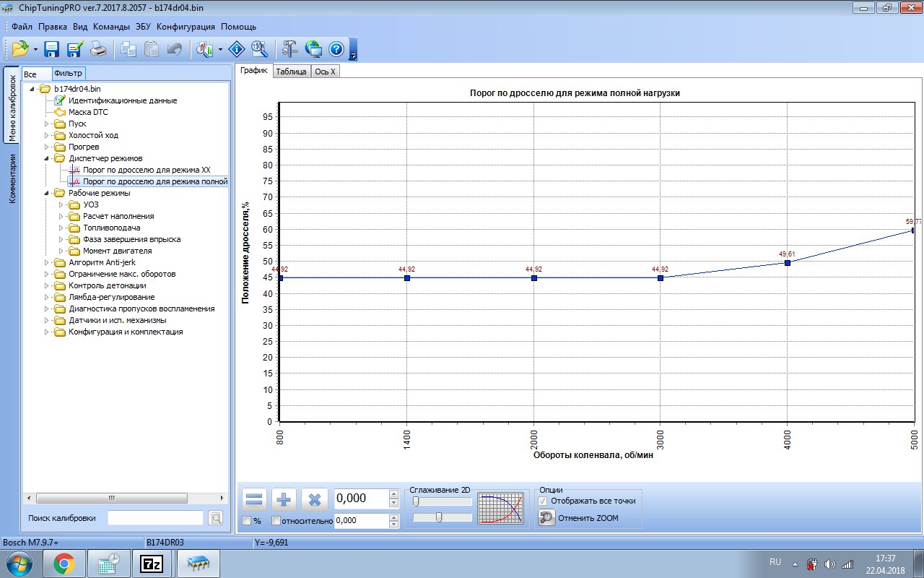Expand the 'Холостой ход' folder
Viewport: 924px width, 578px height.
48,135
